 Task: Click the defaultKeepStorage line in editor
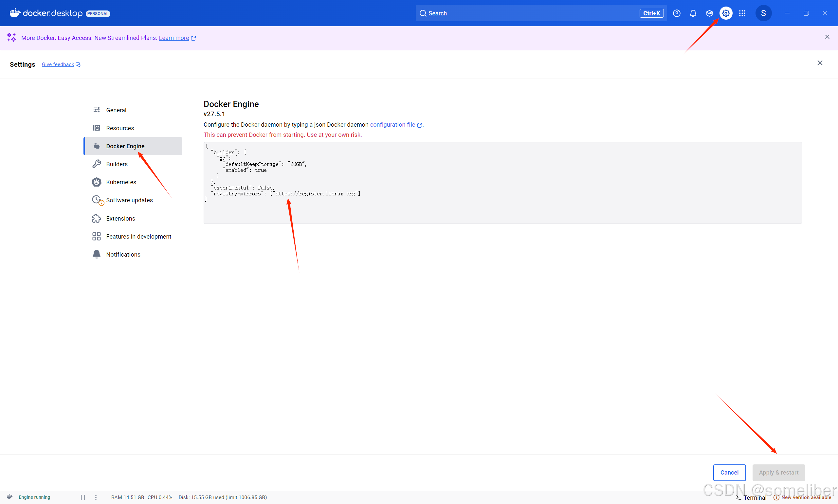(264, 164)
